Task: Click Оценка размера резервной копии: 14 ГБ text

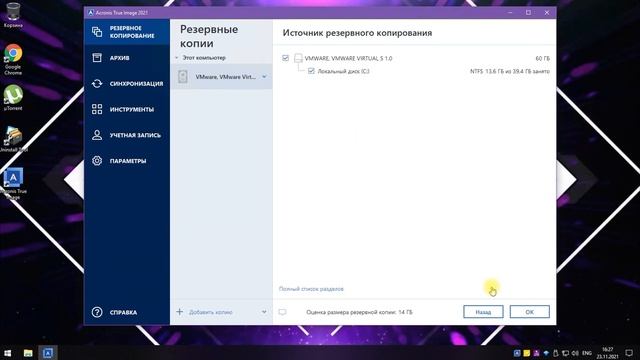Action: click(x=359, y=312)
